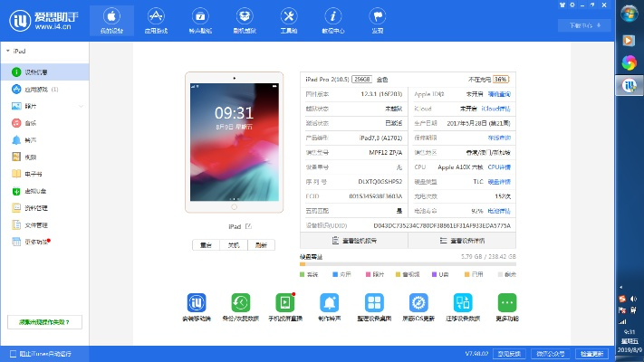This screenshot has height=362, width=644.
Task: Select Device Info (设备信息) in sidebar
Action: click(x=44, y=72)
